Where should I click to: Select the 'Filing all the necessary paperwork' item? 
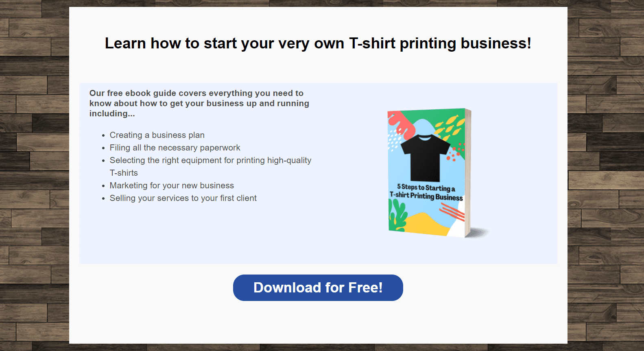[x=175, y=148]
